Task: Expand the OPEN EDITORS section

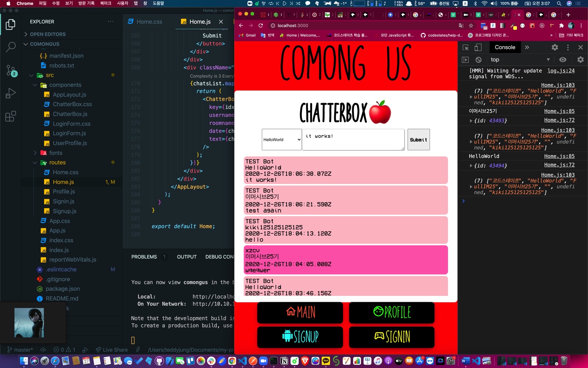Action: (48, 34)
